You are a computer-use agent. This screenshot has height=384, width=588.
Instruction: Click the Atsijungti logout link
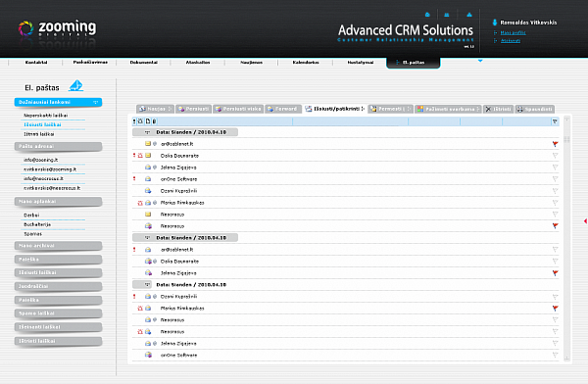click(511, 40)
